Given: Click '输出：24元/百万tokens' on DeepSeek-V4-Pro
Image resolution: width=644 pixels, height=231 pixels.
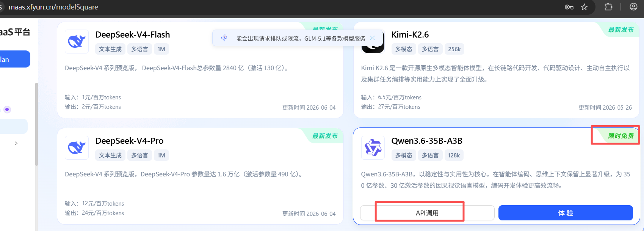Looking at the screenshot, I should pyautogui.click(x=94, y=213).
